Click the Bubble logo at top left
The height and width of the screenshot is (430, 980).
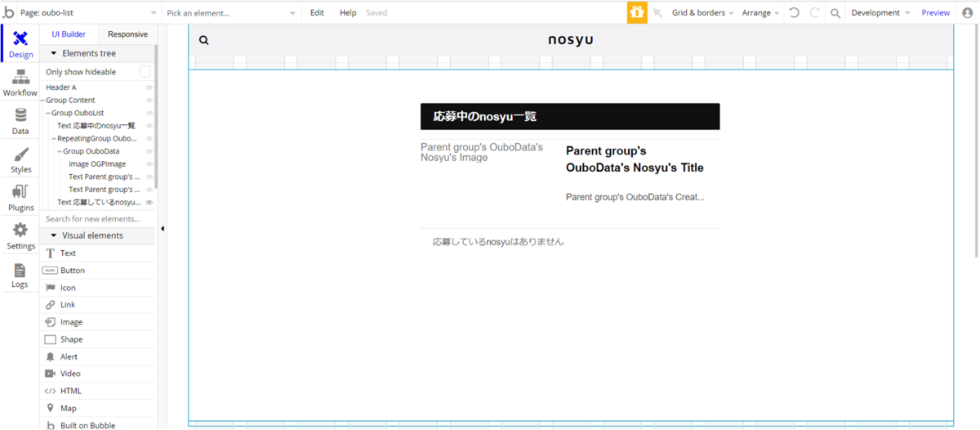pyautogui.click(x=9, y=12)
